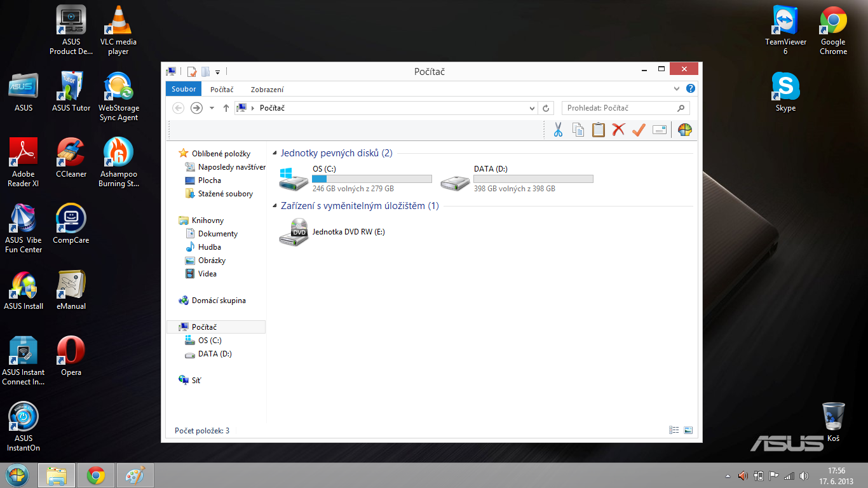Click the New Folder icon in the title bar
This screenshot has width=868, height=488.
205,72
